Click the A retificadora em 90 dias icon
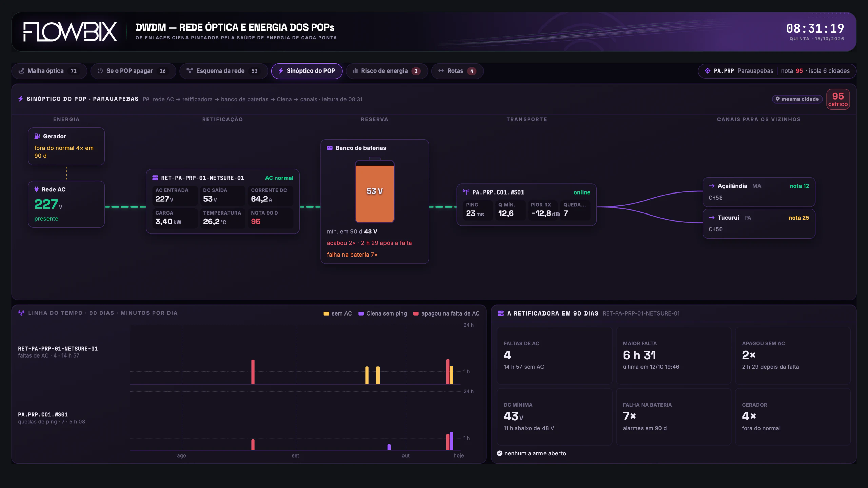The width and height of the screenshot is (868, 488). click(500, 313)
